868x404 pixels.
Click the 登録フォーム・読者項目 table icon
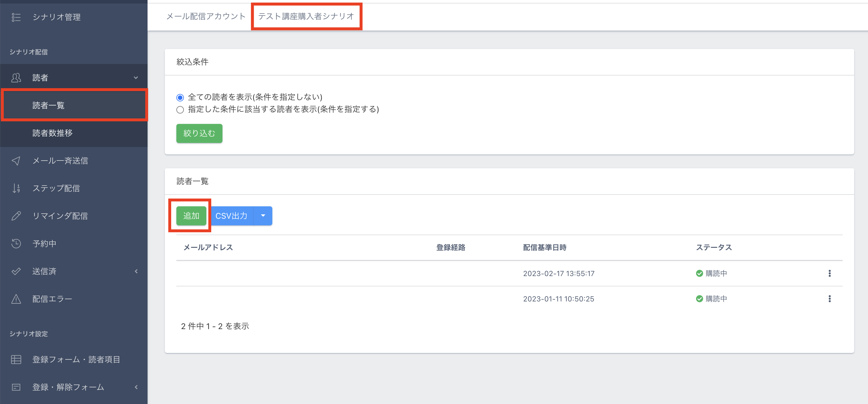pos(16,360)
